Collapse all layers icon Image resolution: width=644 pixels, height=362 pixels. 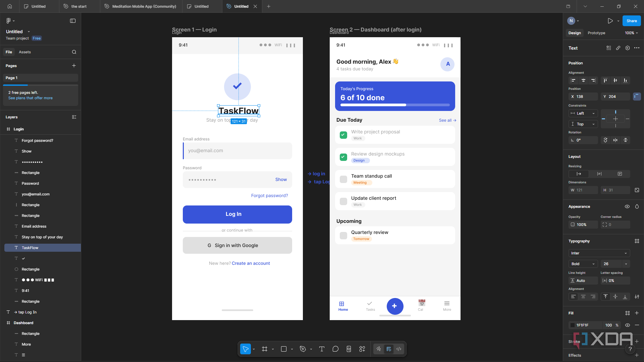[x=74, y=117]
